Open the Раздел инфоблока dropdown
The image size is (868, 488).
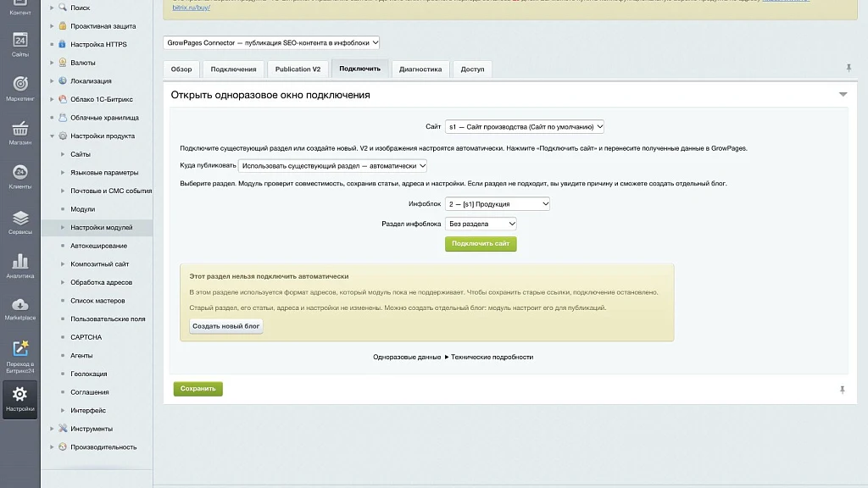[x=481, y=224]
